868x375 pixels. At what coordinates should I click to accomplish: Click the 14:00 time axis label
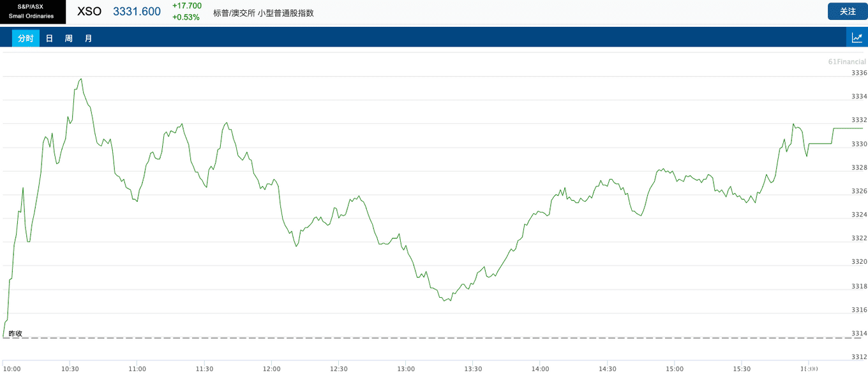541,369
